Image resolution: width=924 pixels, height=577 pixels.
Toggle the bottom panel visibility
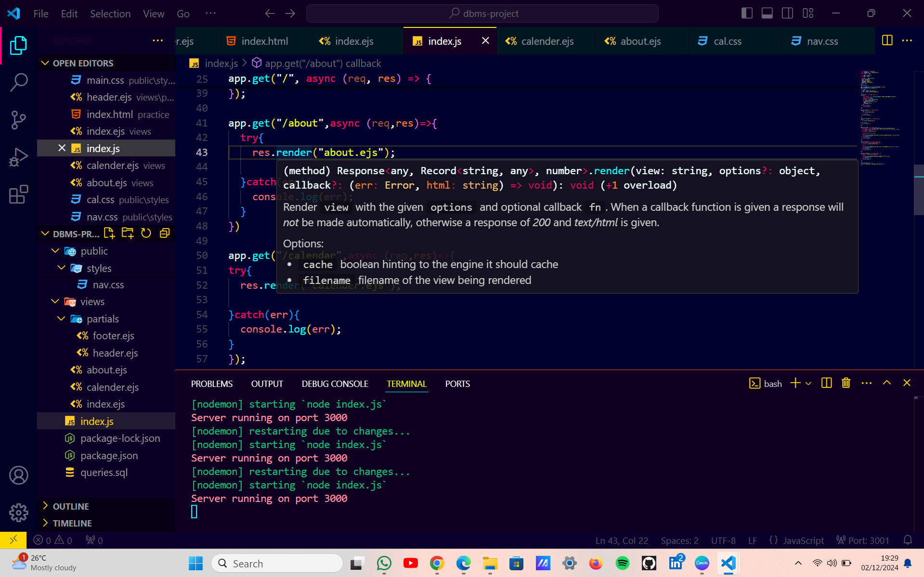click(767, 13)
